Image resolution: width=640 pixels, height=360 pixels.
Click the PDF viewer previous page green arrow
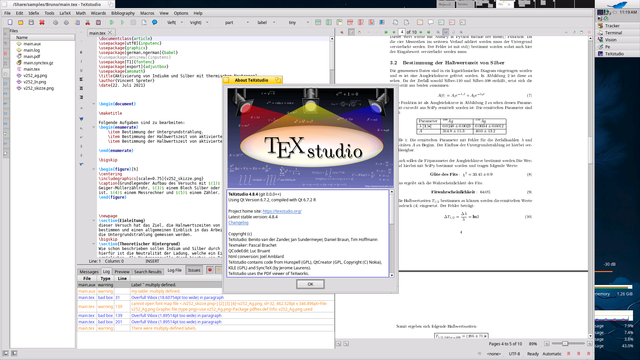(393, 32)
